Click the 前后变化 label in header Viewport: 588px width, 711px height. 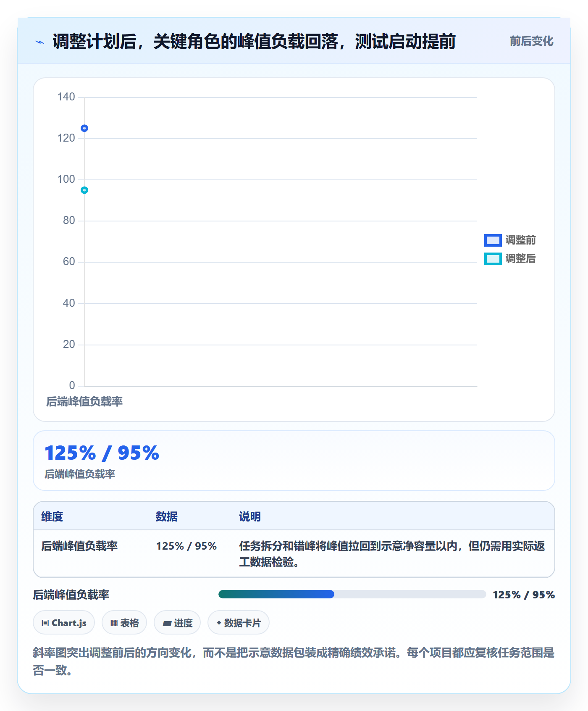click(531, 41)
